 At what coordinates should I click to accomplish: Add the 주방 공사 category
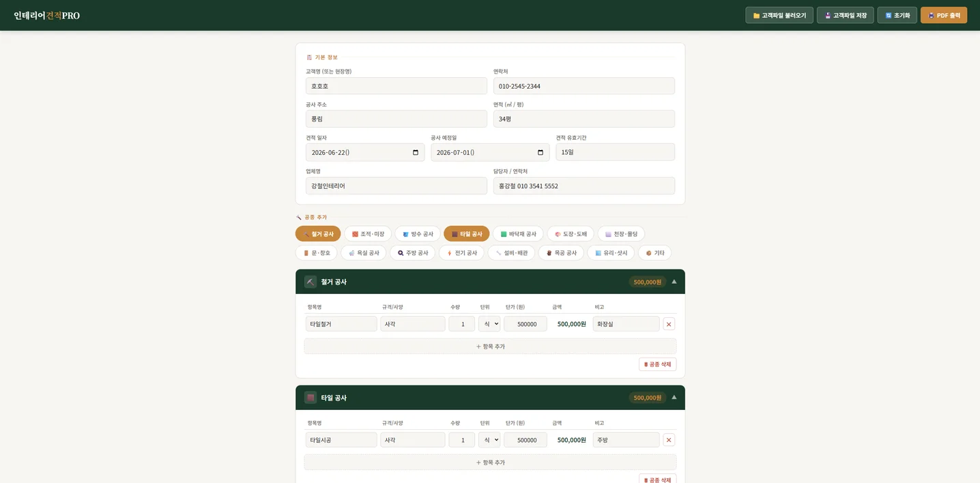click(412, 253)
